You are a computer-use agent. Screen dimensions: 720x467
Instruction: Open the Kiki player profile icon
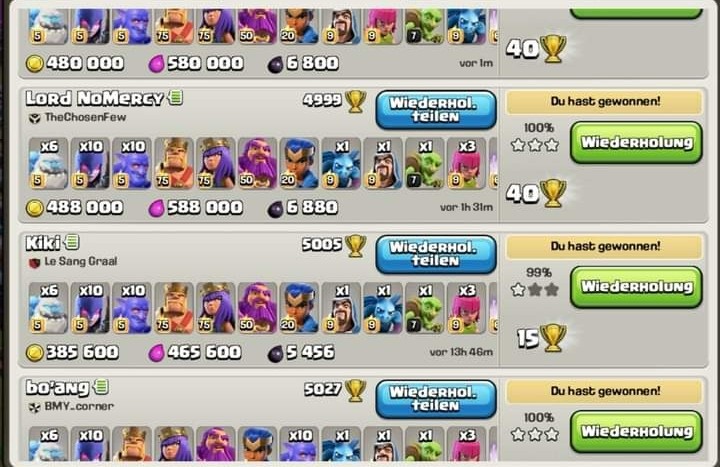pyautogui.click(x=72, y=242)
